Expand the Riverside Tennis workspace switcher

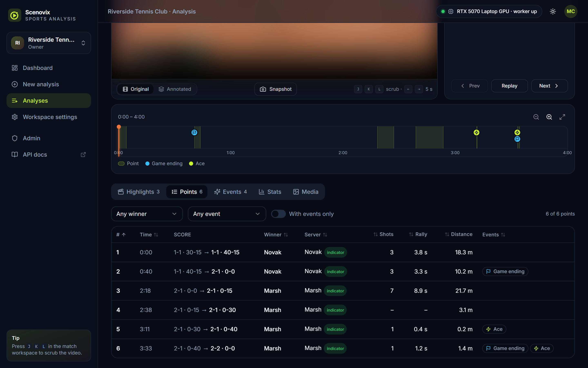(49, 43)
